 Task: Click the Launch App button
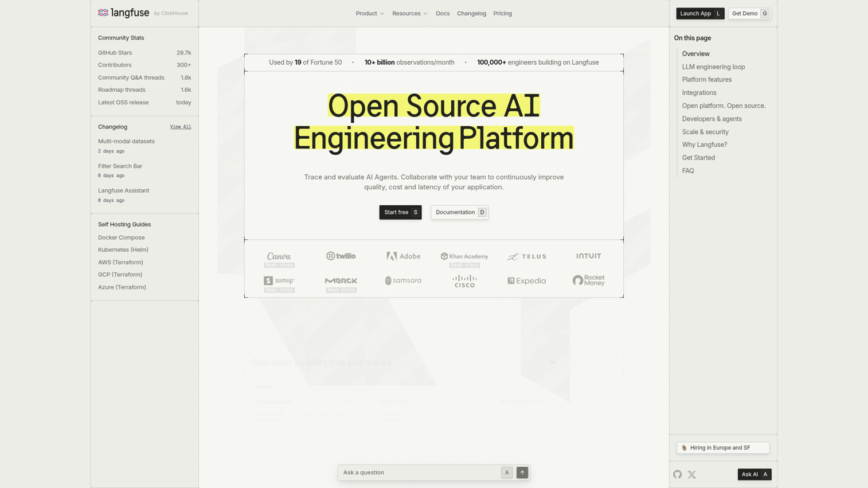tap(700, 13)
